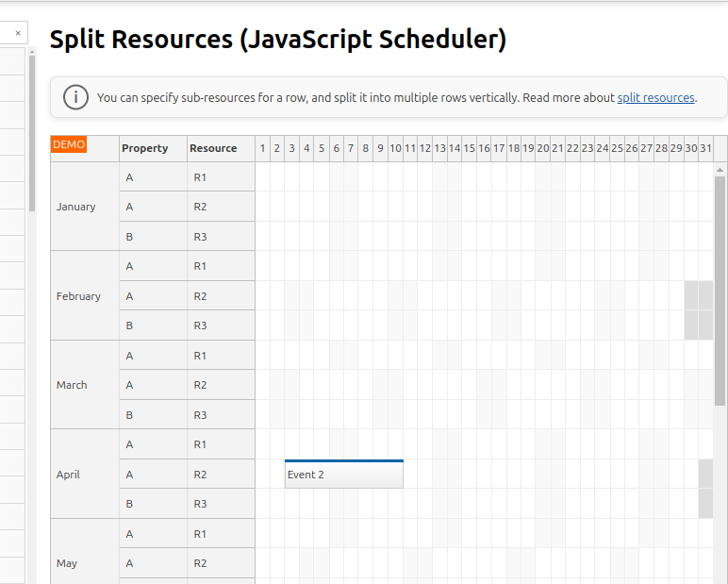728x584 pixels.
Task: Select R1 resource in March group
Action: click(221, 355)
